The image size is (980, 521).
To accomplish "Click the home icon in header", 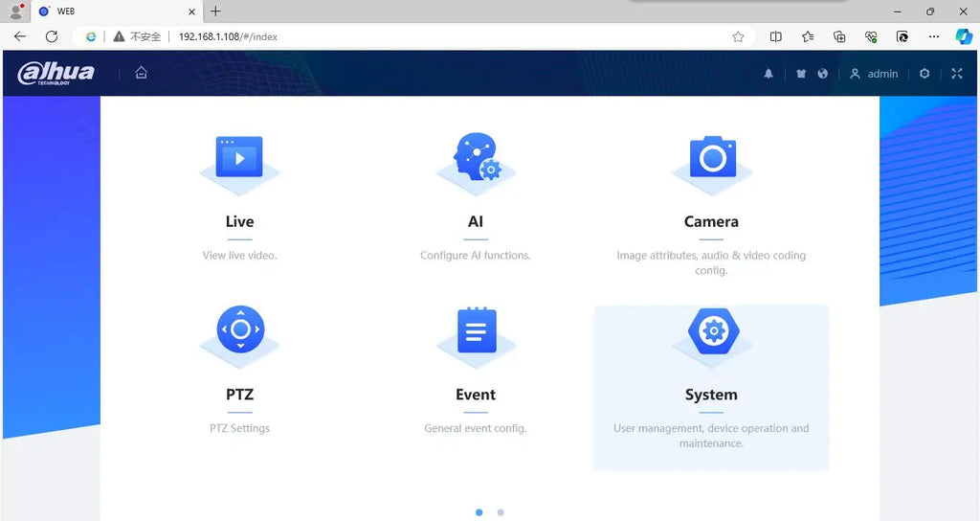I will pos(142,73).
